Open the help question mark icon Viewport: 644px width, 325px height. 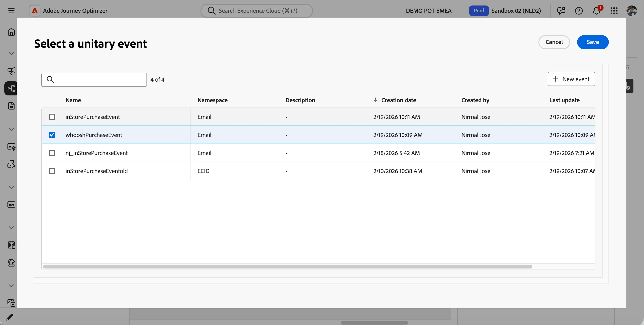pyautogui.click(x=579, y=11)
